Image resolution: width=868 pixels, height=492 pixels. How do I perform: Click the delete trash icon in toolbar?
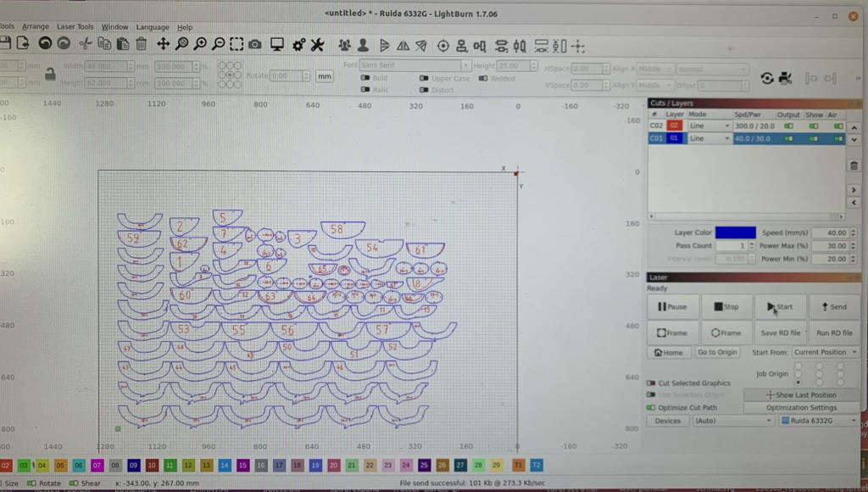click(141, 44)
